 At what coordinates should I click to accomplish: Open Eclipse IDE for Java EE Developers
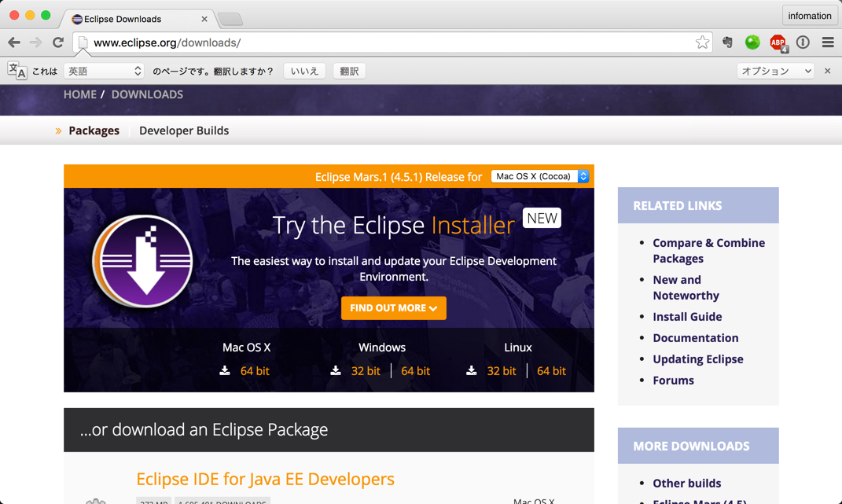265,479
